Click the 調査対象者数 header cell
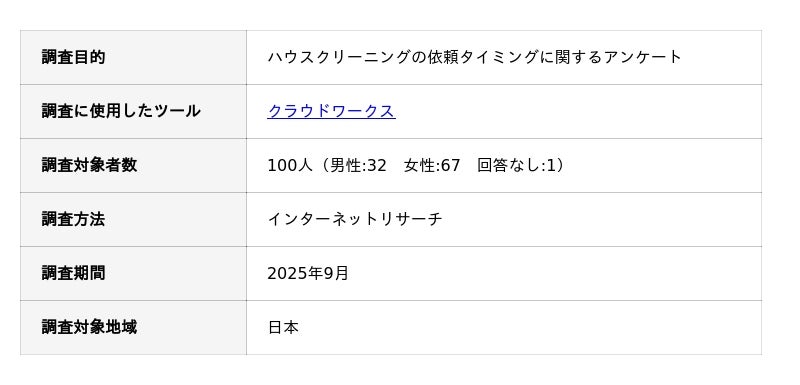The width and height of the screenshot is (800, 385). pyautogui.click(x=133, y=165)
